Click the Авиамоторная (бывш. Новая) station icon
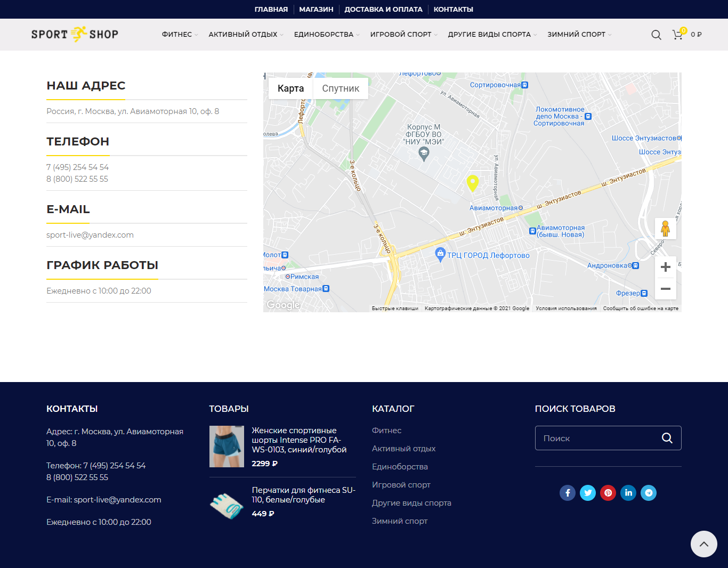The height and width of the screenshot is (568, 728). (532, 231)
